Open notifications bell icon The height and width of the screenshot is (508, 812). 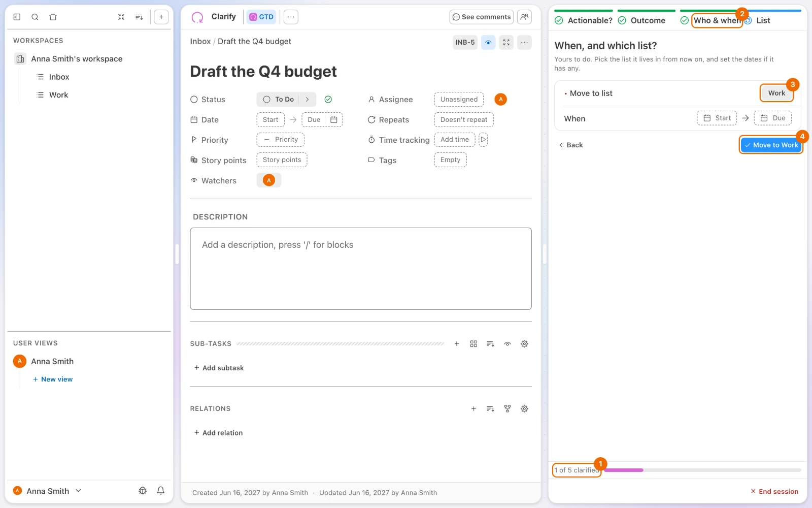tap(160, 491)
